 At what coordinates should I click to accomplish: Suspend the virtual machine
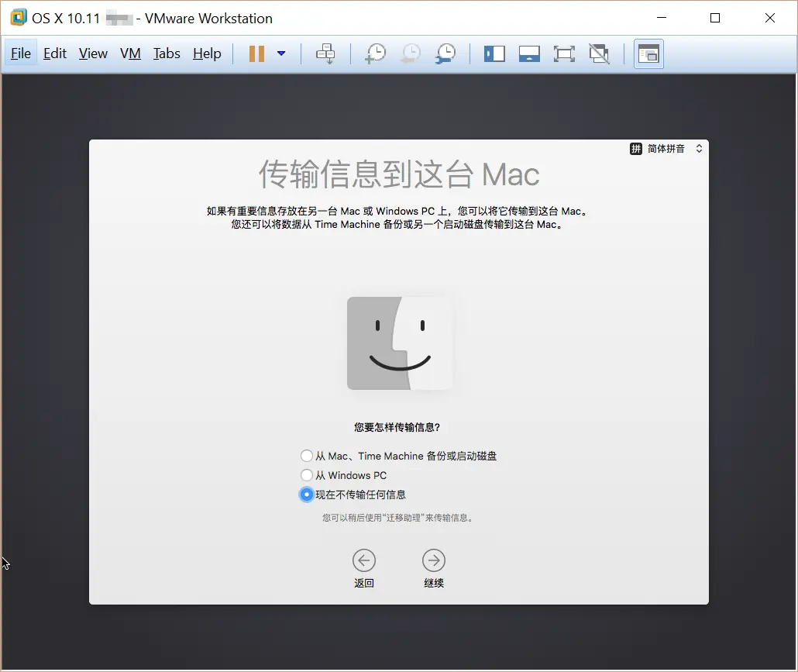coord(256,53)
